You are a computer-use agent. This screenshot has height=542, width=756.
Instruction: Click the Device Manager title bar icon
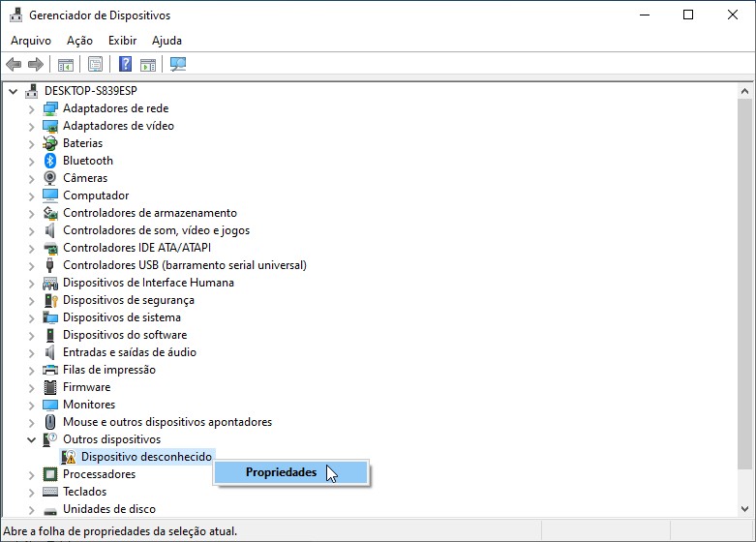(15, 15)
